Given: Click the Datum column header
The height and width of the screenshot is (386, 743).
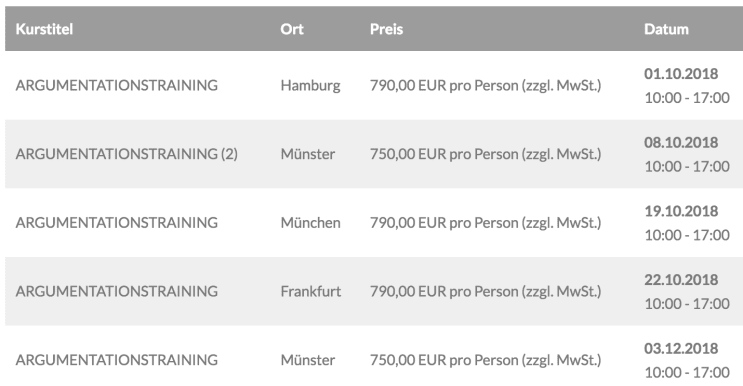Looking at the screenshot, I should click(666, 29).
